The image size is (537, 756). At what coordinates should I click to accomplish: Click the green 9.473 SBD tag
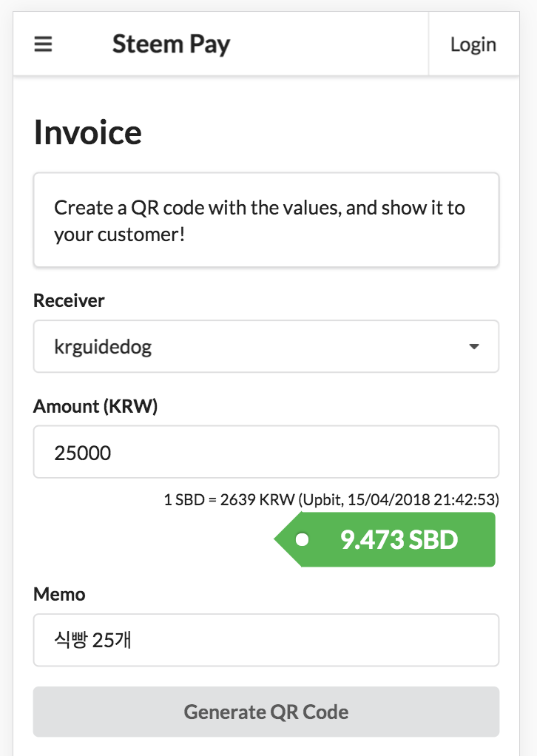tap(399, 540)
